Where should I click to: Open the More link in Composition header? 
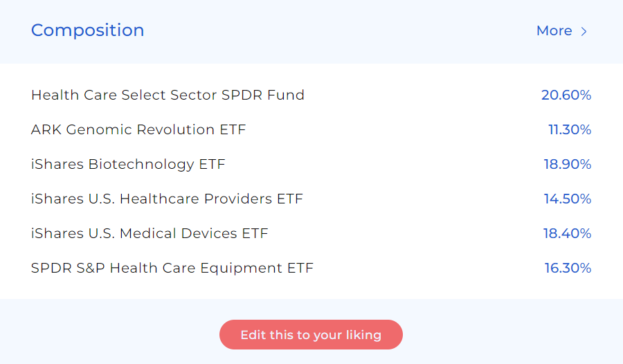click(562, 30)
